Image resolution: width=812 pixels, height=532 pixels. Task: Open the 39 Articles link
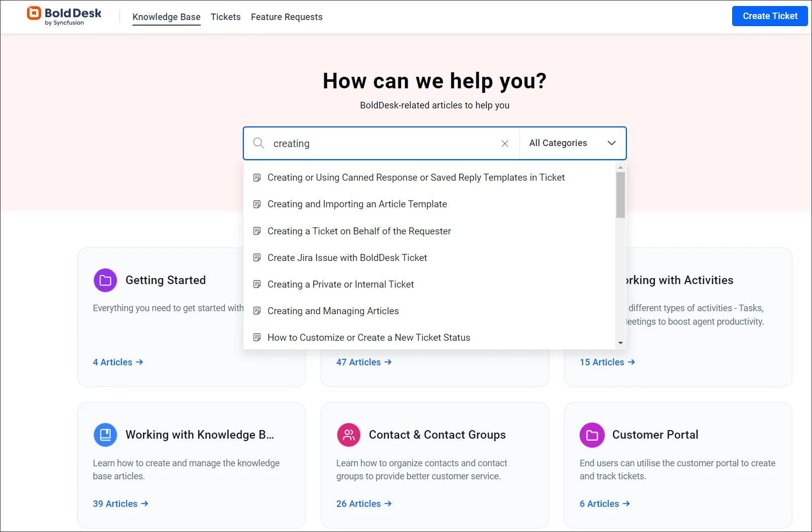point(120,503)
